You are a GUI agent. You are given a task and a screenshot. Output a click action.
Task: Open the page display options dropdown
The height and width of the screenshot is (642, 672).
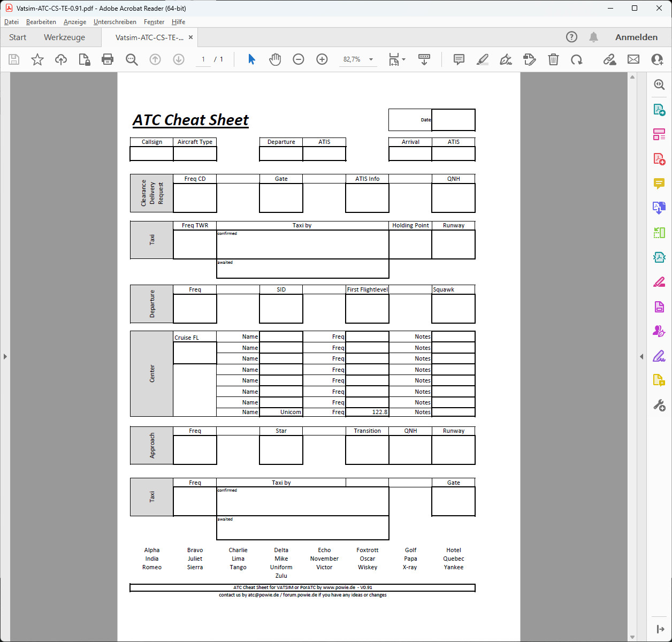pyautogui.click(x=397, y=59)
